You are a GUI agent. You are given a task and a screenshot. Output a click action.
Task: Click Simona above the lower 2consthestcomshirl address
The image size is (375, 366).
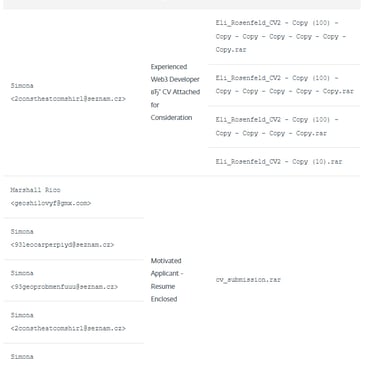(22, 315)
